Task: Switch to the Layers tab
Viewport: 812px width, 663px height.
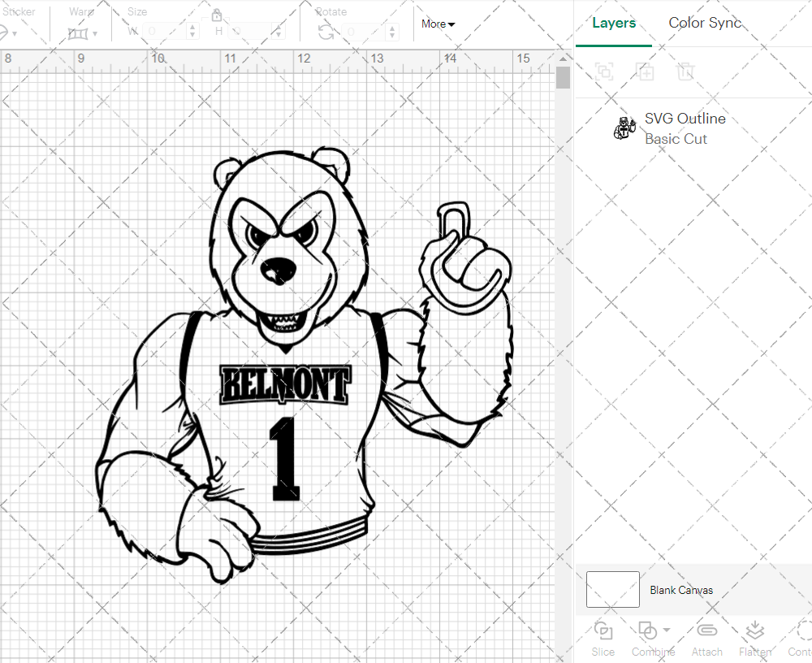Action: tap(614, 23)
